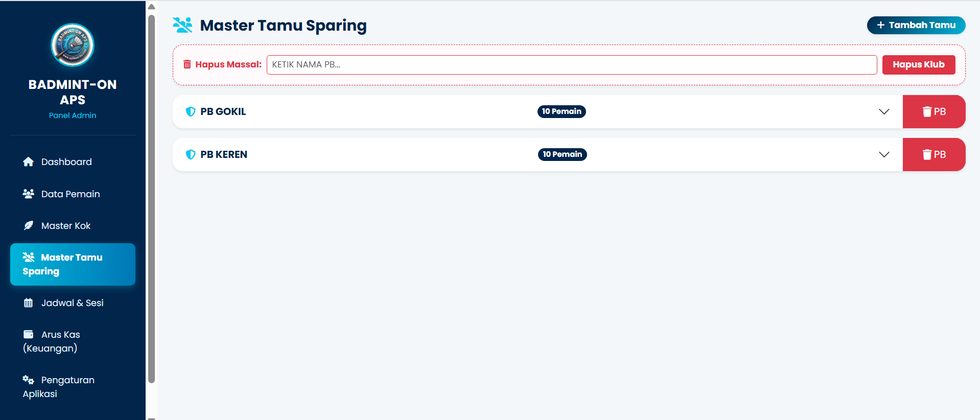
Task: Delete the PB GOKIL club
Action: coord(934,111)
